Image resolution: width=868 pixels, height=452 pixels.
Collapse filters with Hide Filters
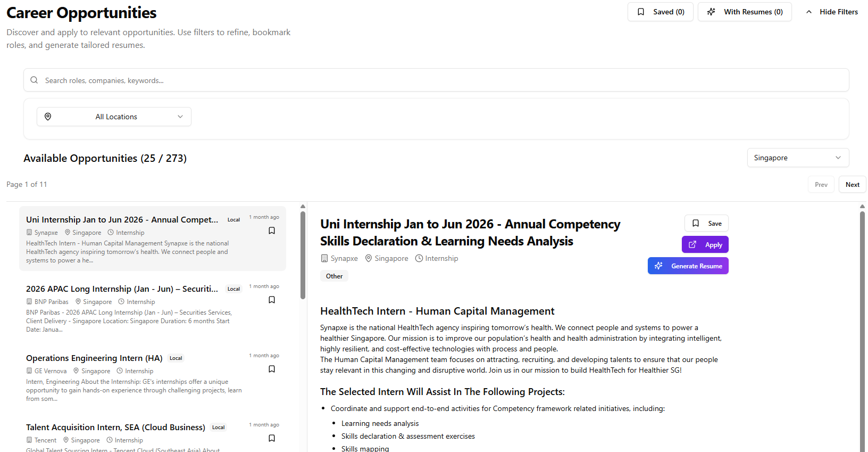(832, 12)
